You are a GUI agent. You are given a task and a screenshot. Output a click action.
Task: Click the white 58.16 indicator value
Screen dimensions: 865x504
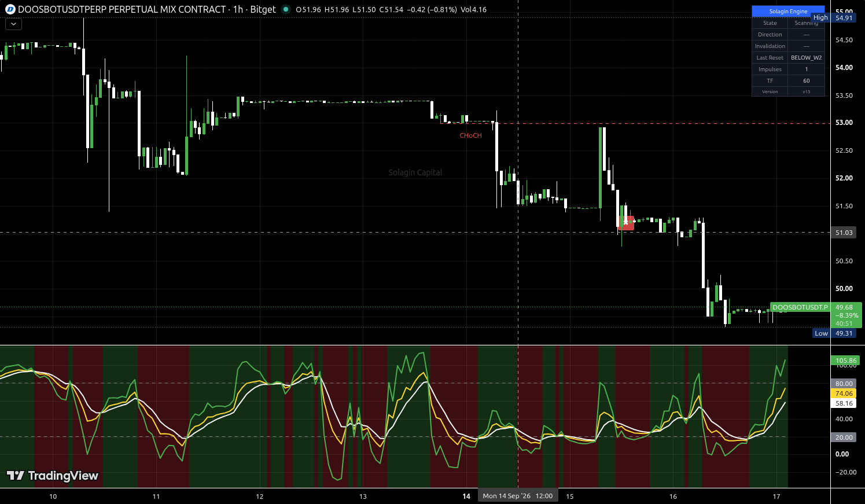click(844, 403)
